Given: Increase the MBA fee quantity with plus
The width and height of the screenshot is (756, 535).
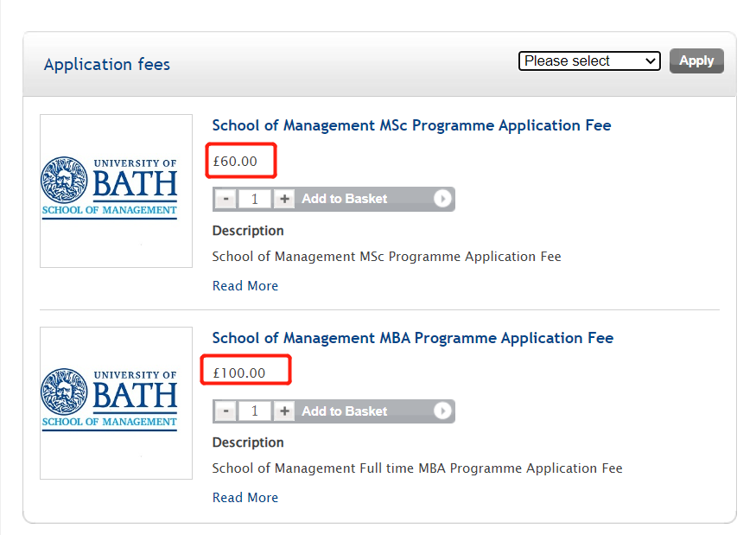Looking at the screenshot, I should coord(284,411).
